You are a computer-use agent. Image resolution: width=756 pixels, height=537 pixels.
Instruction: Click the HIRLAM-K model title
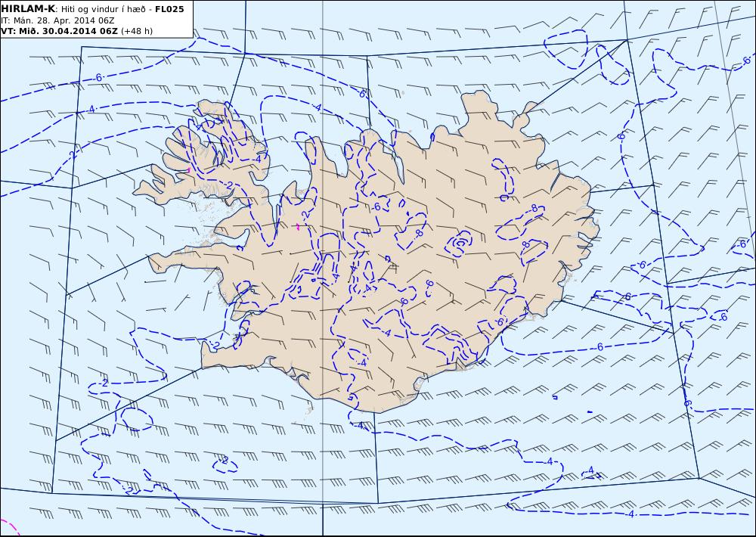click(x=29, y=9)
